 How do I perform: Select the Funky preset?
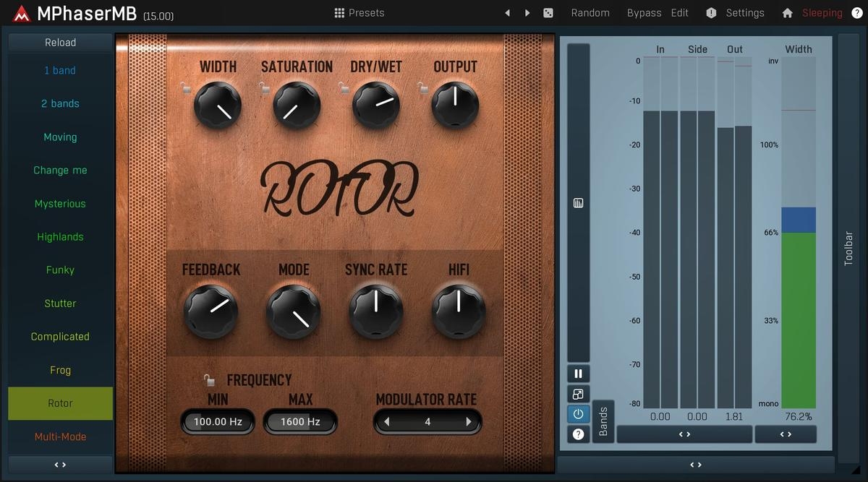pyautogui.click(x=60, y=270)
